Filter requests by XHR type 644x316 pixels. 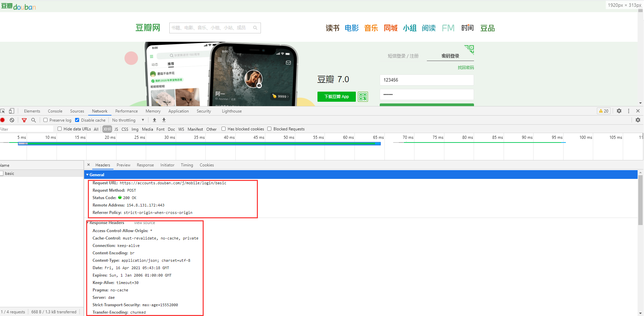(x=107, y=129)
